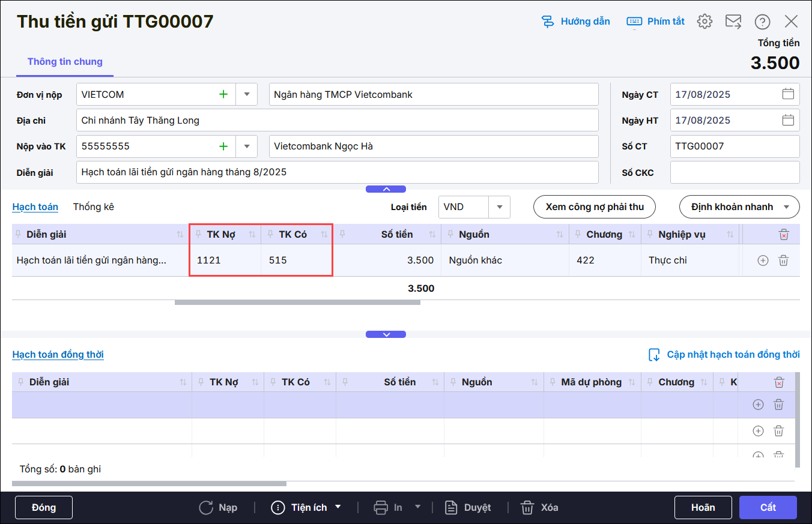The image size is (812, 524).
Task: Click green plus next to VIETCOM
Action: click(223, 94)
